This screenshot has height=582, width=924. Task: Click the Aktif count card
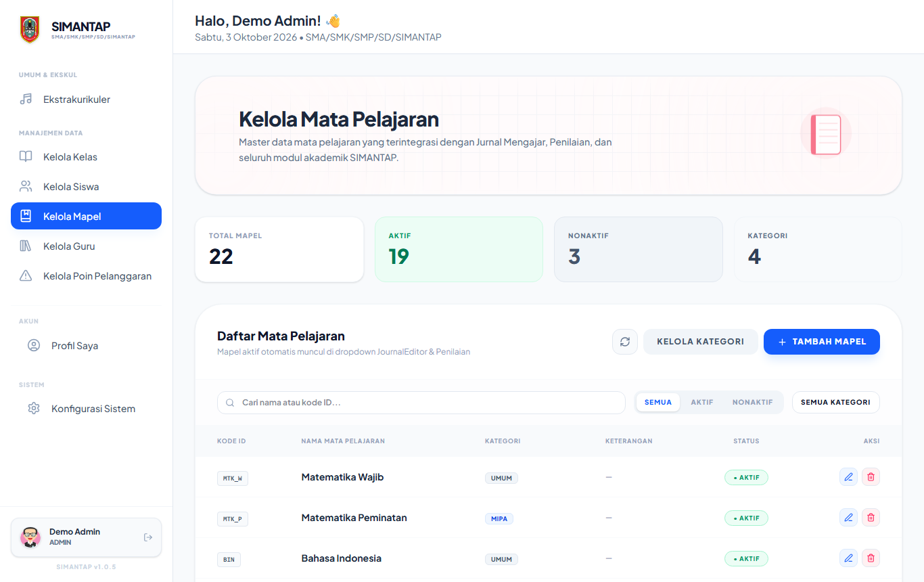click(x=459, y=249)
